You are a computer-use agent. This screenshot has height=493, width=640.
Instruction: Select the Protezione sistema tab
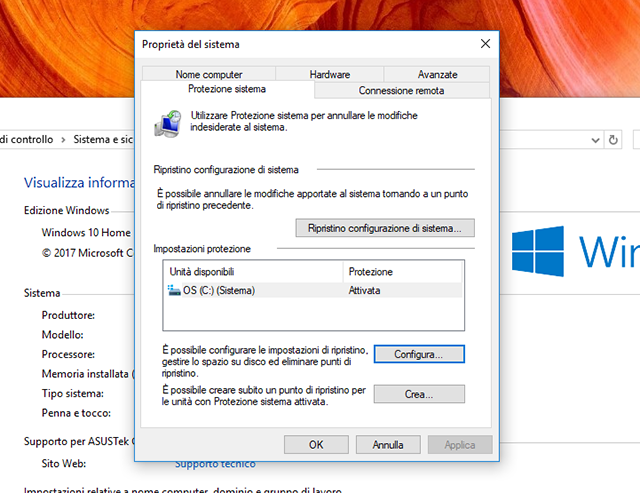click(x=227, y=89)
